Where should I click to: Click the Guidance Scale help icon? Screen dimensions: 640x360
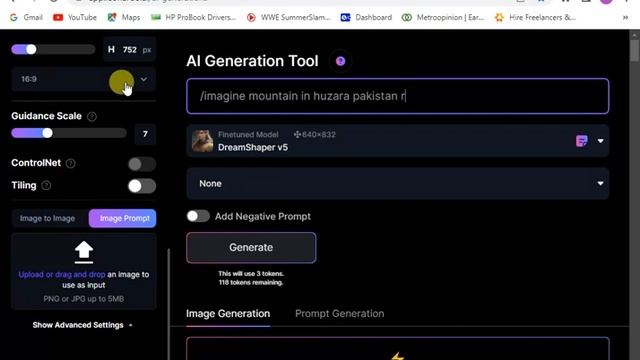[x=92, y=117]
